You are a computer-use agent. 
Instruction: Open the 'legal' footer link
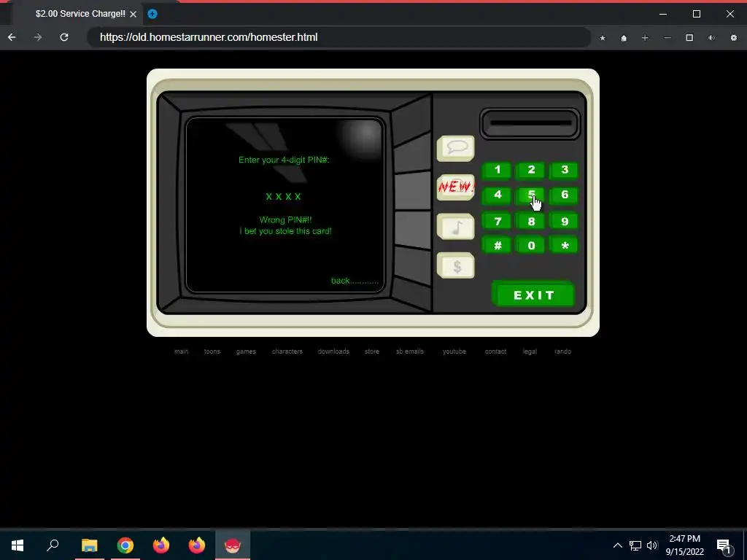530,351
